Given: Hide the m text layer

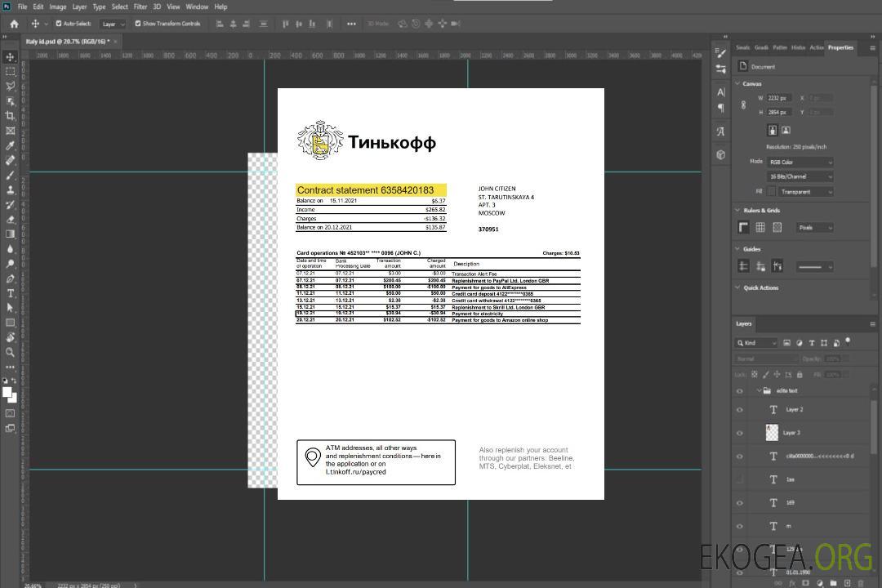Looking at the screenshot, I should [740, 527].
